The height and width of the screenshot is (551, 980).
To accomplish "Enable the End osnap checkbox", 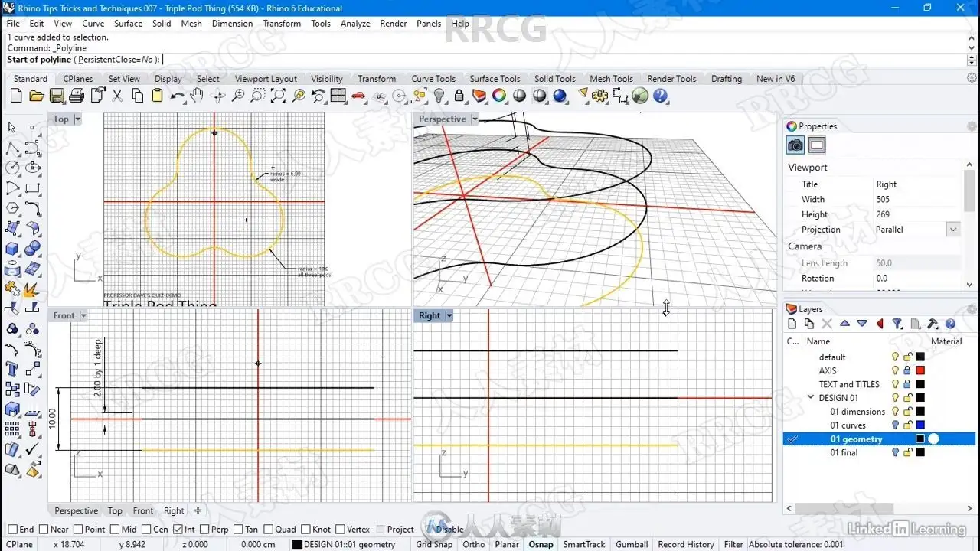I will [x=12, y=529].
